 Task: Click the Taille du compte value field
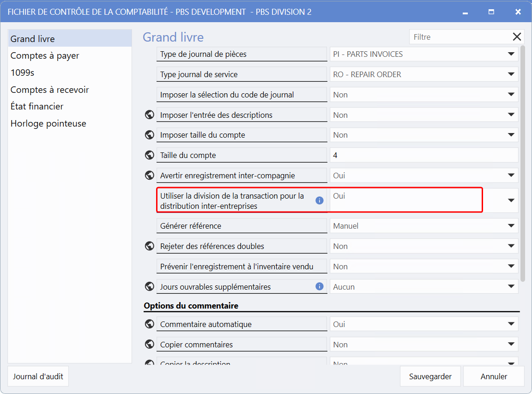pyautogui.click(x=423, y=155)
